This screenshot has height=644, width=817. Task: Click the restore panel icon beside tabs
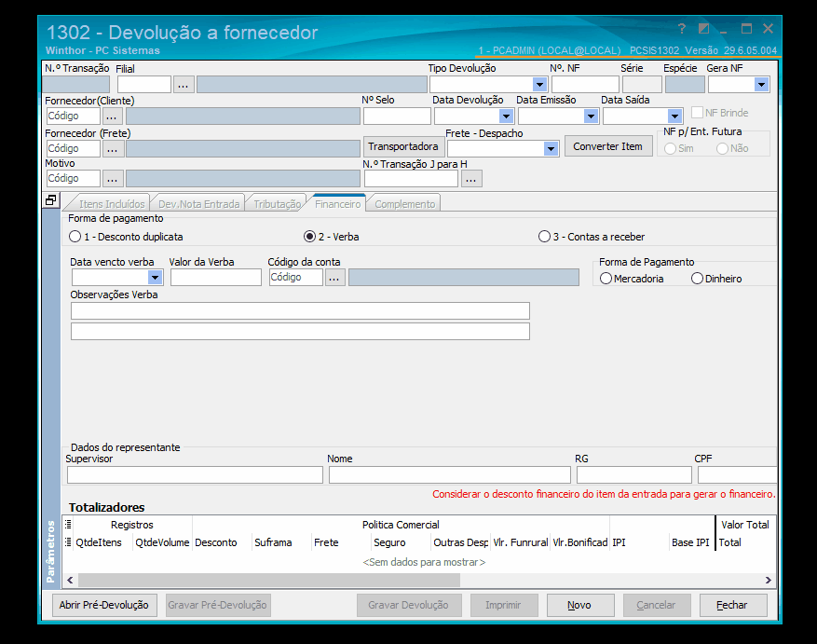50,200
